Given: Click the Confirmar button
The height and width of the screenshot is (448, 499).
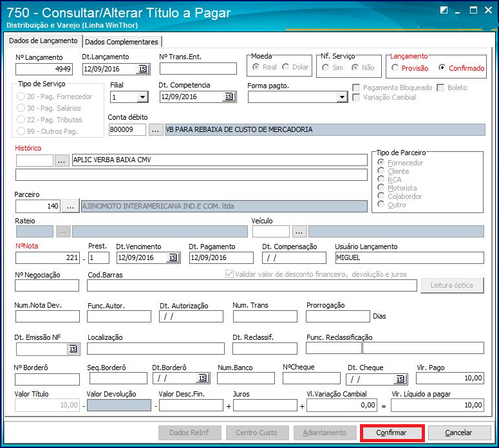Looking at the screenshot, I should point(391,433).
